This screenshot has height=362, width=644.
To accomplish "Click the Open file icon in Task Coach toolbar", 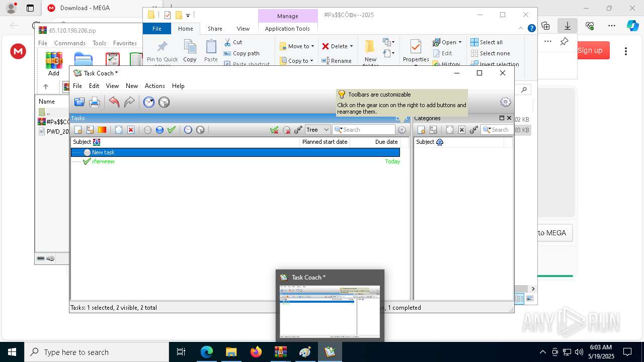I will click(x=79, y=102).
